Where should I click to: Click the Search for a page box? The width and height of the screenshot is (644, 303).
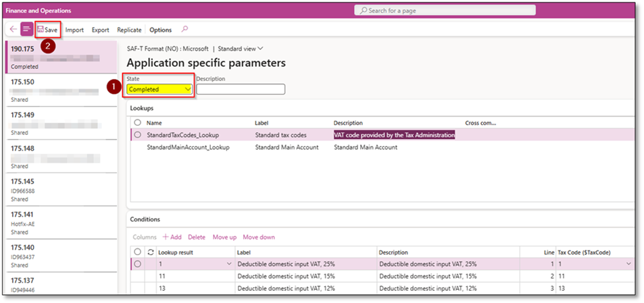point(445,10)
